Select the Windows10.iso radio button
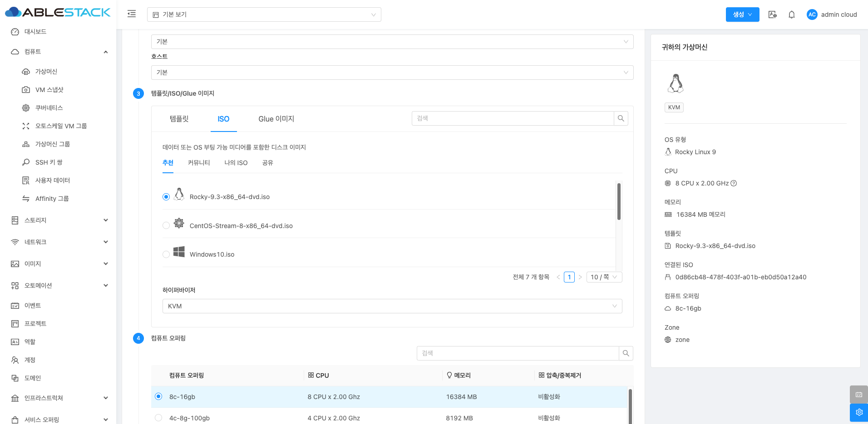 tap(166, 254)
